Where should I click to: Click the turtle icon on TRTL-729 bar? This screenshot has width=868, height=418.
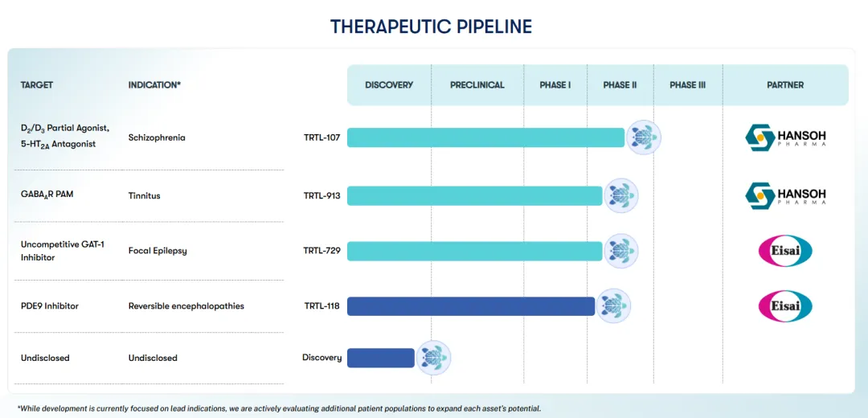pyautogui.click(x=620, y=251)
